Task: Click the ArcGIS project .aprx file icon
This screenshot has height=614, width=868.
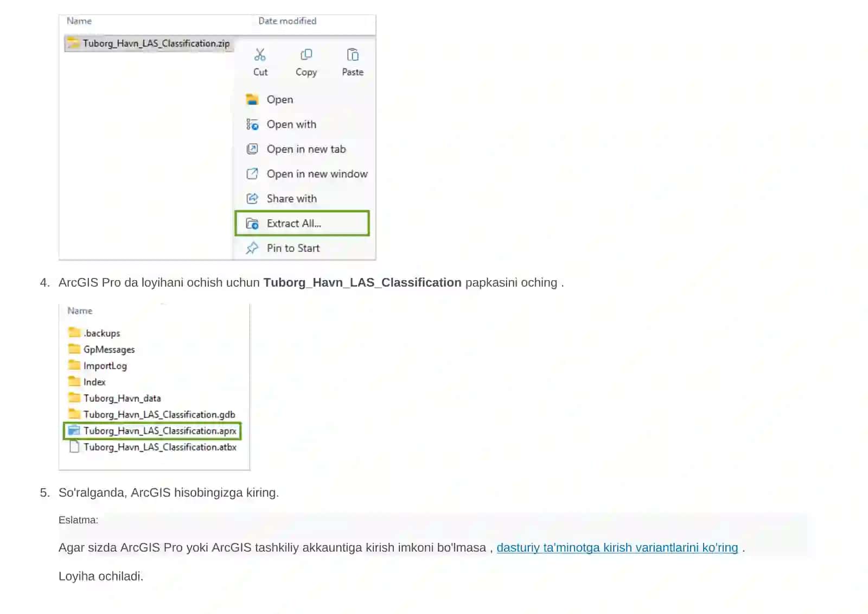Action: tap(74, 431)
